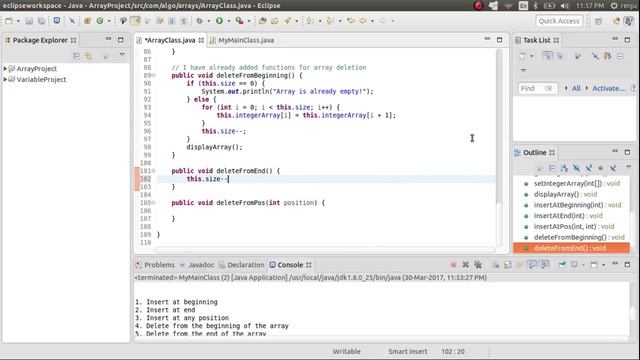This screenshot has width=640, height=360.
Task: Click the All link in Task List
Action: (576, 88)
